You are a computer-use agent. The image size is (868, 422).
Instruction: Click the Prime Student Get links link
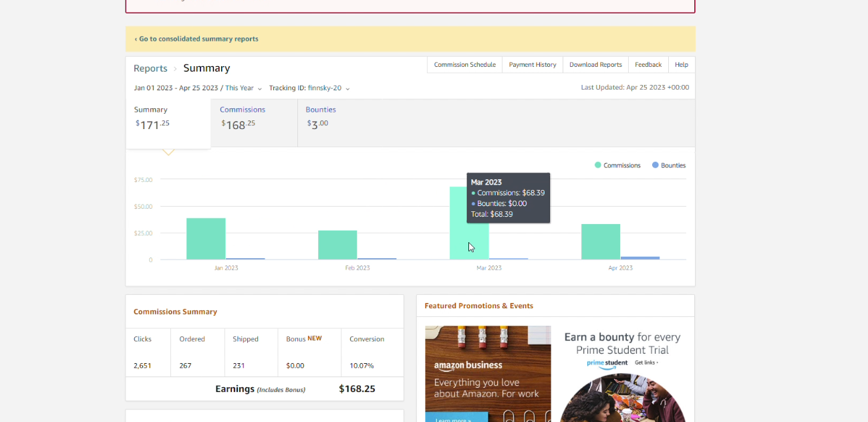tap(646, 362)
